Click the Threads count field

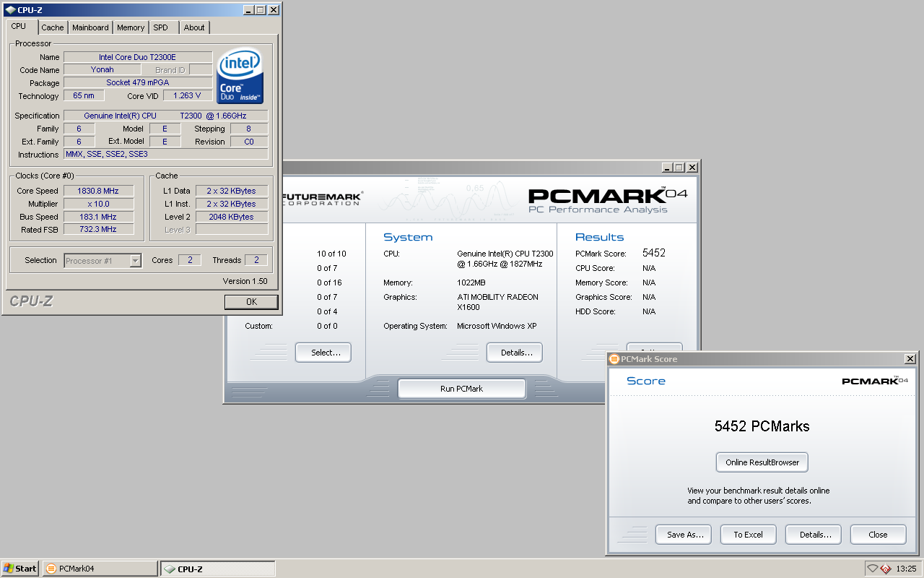click(x=256, y=260)
